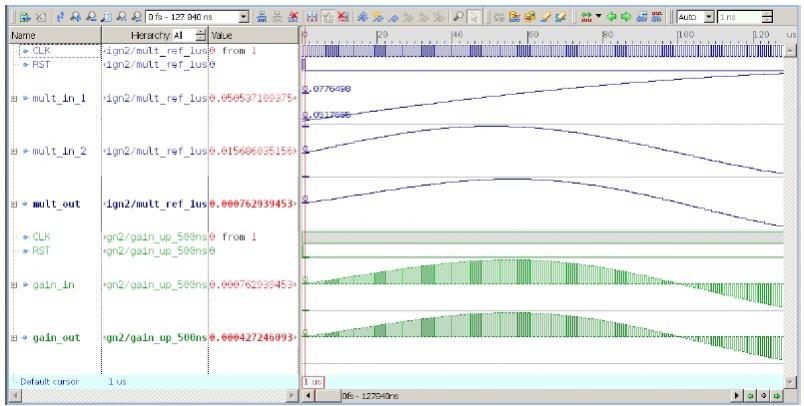Select the gain_in signal name
Screen dimensions: 804x406
tap(53, 285)
